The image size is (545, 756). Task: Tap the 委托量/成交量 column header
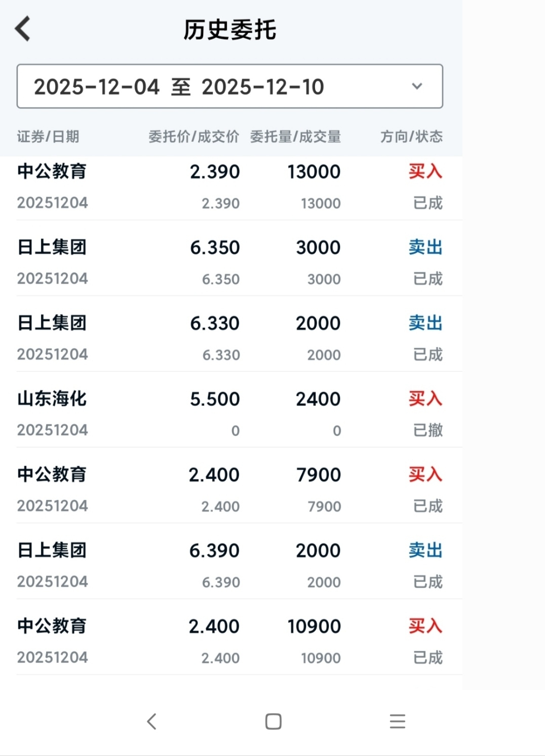click(x=295, y=136)
